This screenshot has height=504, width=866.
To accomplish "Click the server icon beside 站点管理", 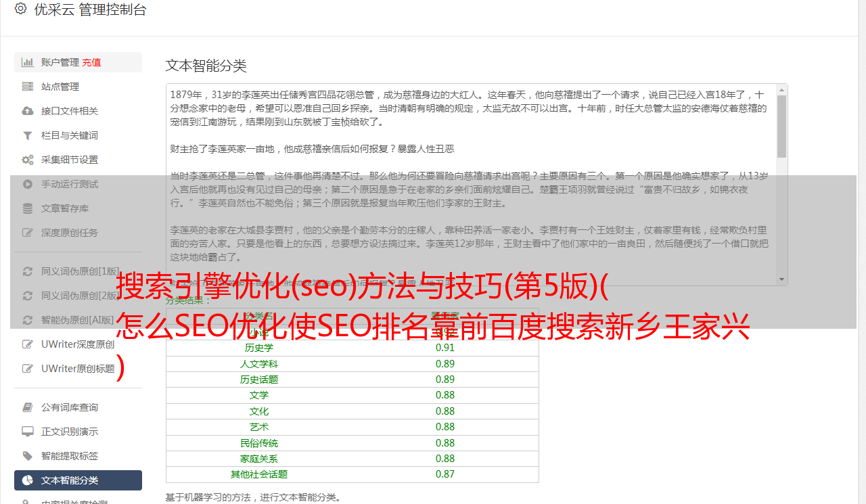I will pyautogui.click(x=28, y=87).
